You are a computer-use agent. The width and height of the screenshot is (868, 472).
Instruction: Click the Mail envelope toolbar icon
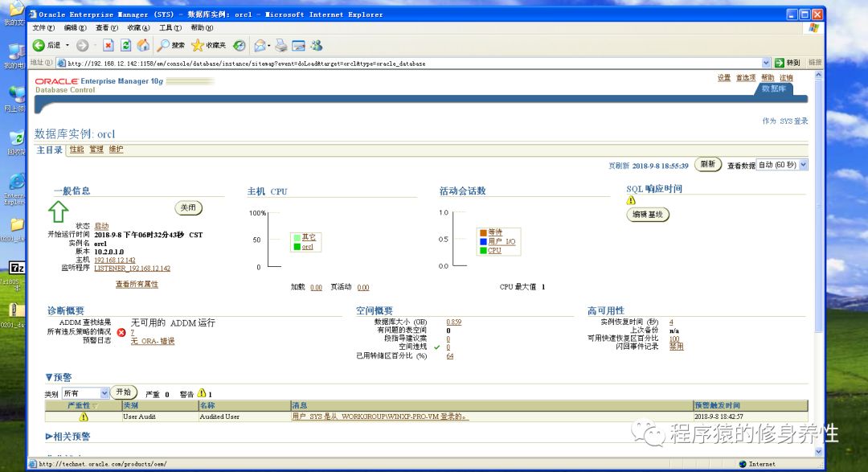[259, 45]
